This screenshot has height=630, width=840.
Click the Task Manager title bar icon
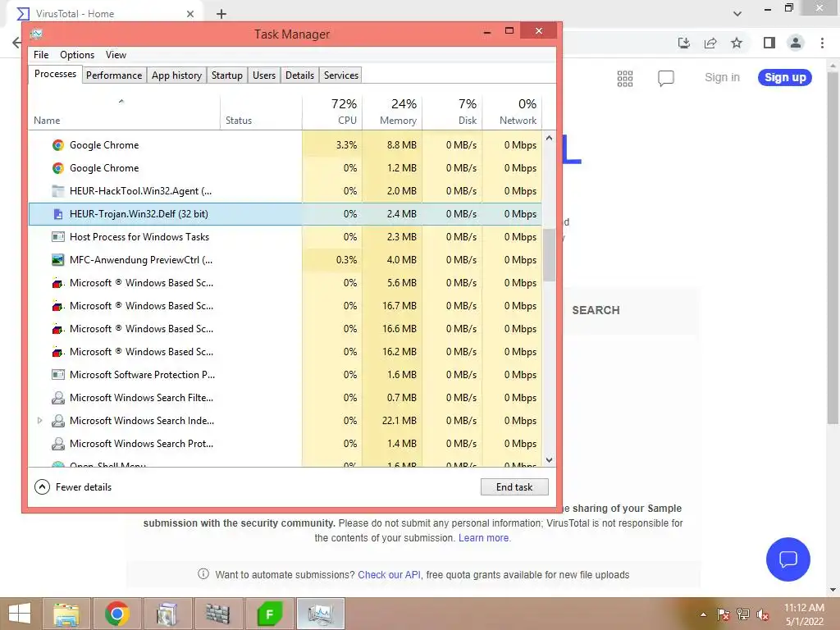36,34
